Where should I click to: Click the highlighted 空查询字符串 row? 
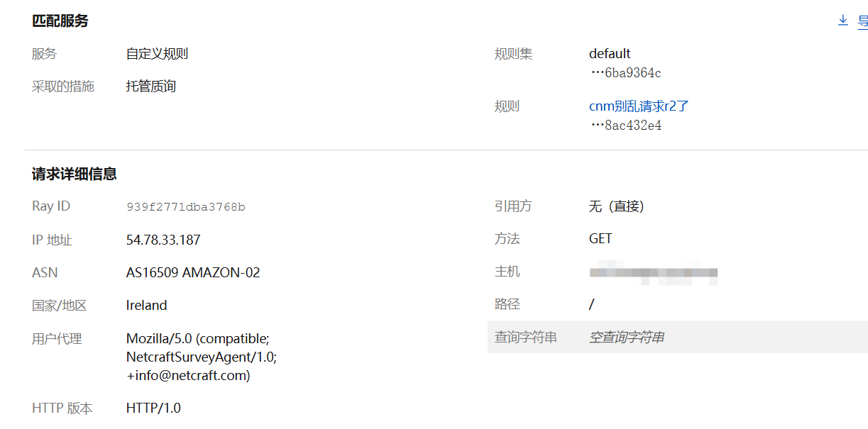(678, 337)
